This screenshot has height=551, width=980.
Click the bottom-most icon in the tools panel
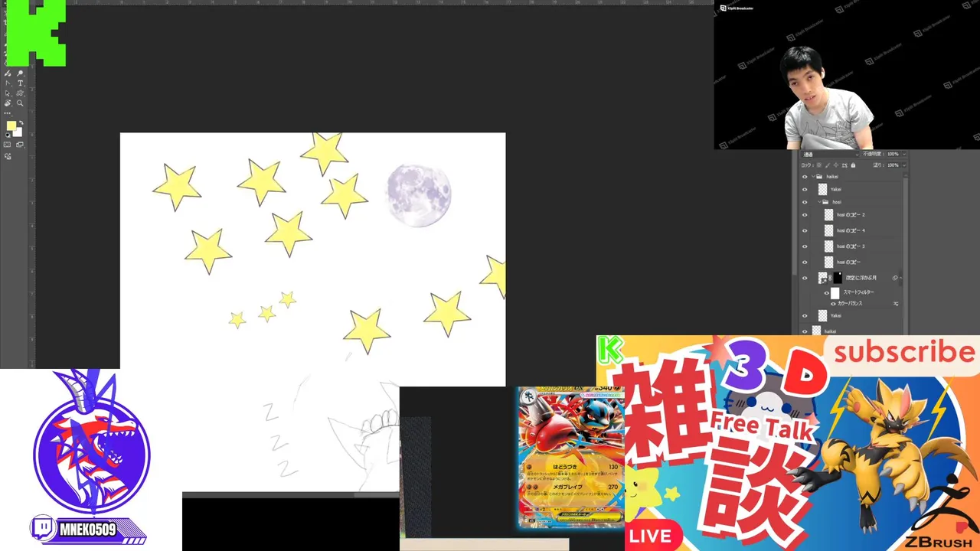8,156
